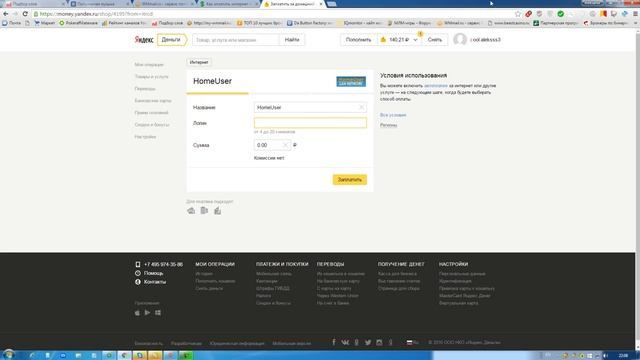Screen dimensions: 640x360
Task: Click the taskbar clock
Action: point(623,356)
